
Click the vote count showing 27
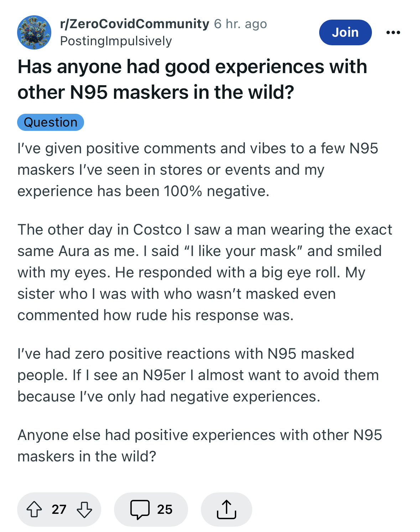(59, 510)
